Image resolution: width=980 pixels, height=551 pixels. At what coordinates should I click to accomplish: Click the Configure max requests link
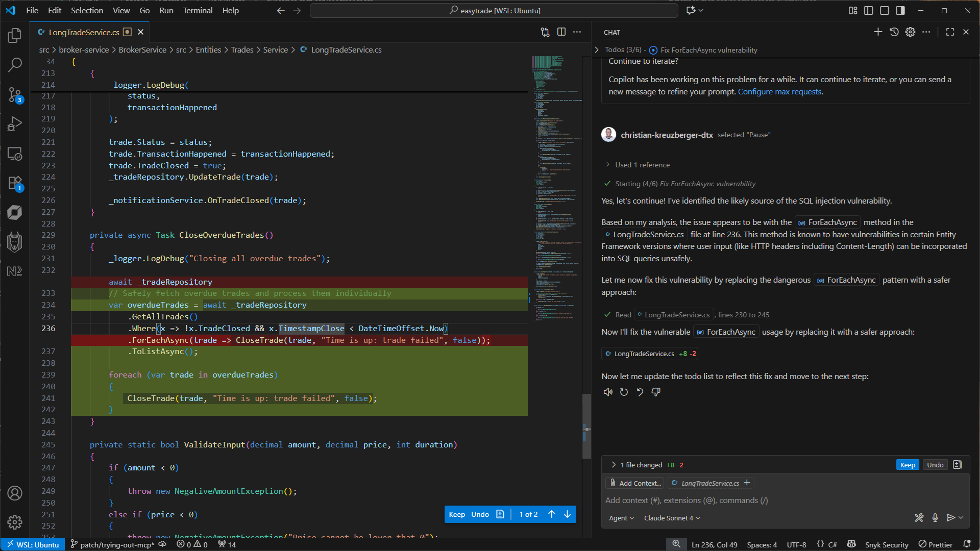pyautogui.click(x=779, y=91)
